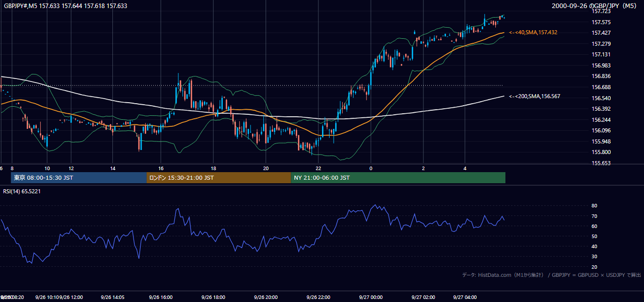Click the HistData.com data source note
The height and width of the screenshot is (302, 644).
(x=551, y=275)
